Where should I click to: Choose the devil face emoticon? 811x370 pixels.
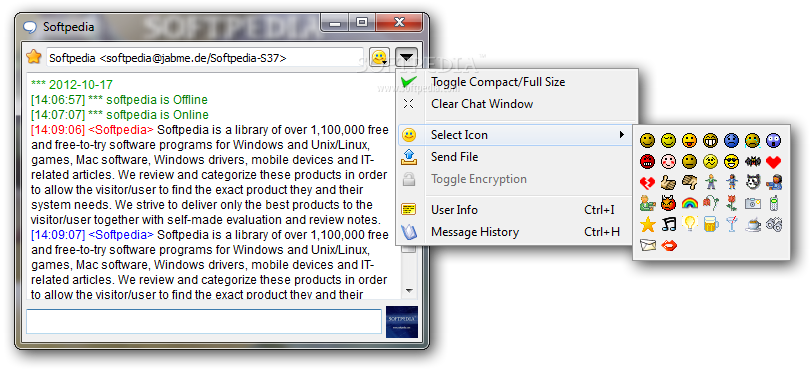668,203
